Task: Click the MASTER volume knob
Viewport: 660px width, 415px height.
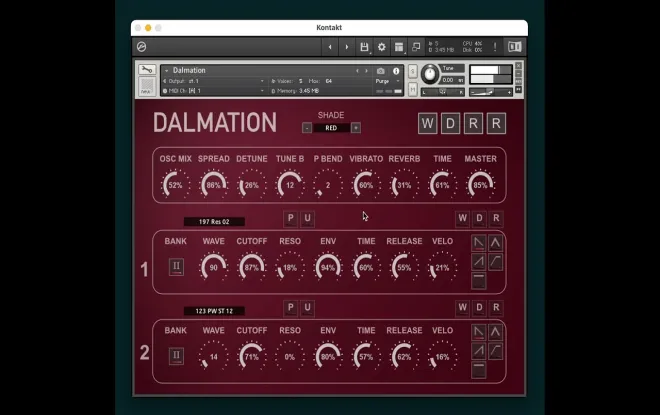Action: [480, 184]
